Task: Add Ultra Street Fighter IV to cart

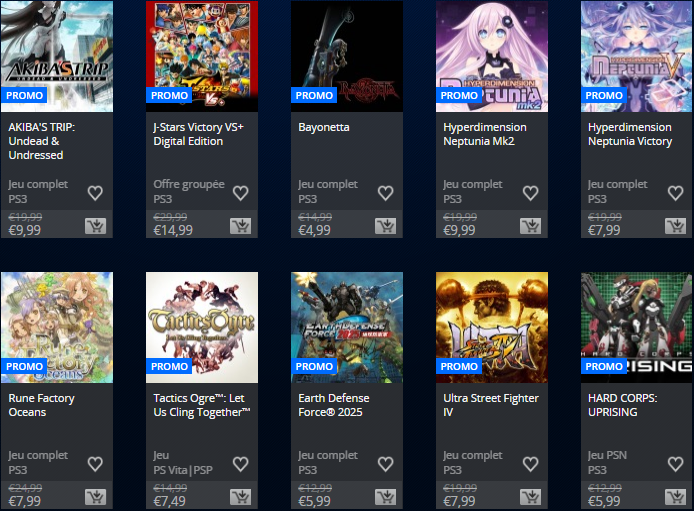Action: [x=530, y=497]
